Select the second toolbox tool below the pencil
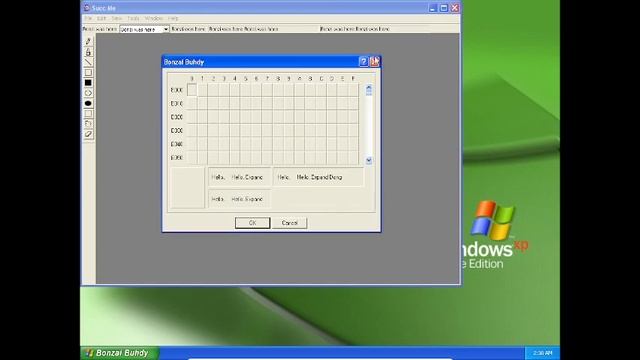The width and height of the screenshot is (640, 360). point(88,52)
